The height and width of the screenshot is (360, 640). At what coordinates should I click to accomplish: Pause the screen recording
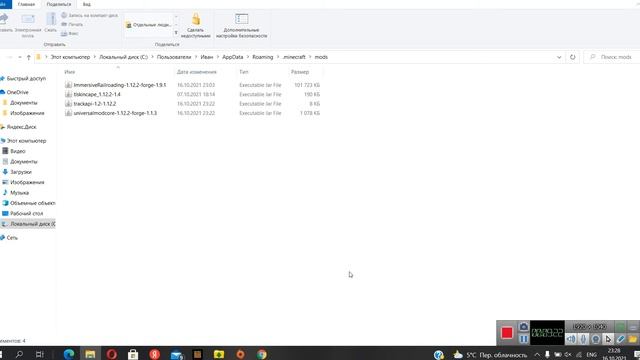[524, 339]
